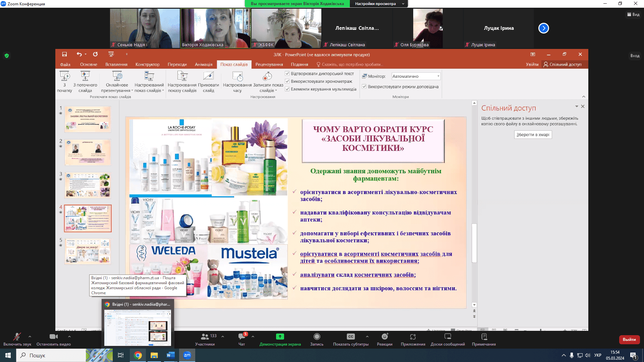Click red Выйти button to leave Zoom
644x362 pixels.
629,340
